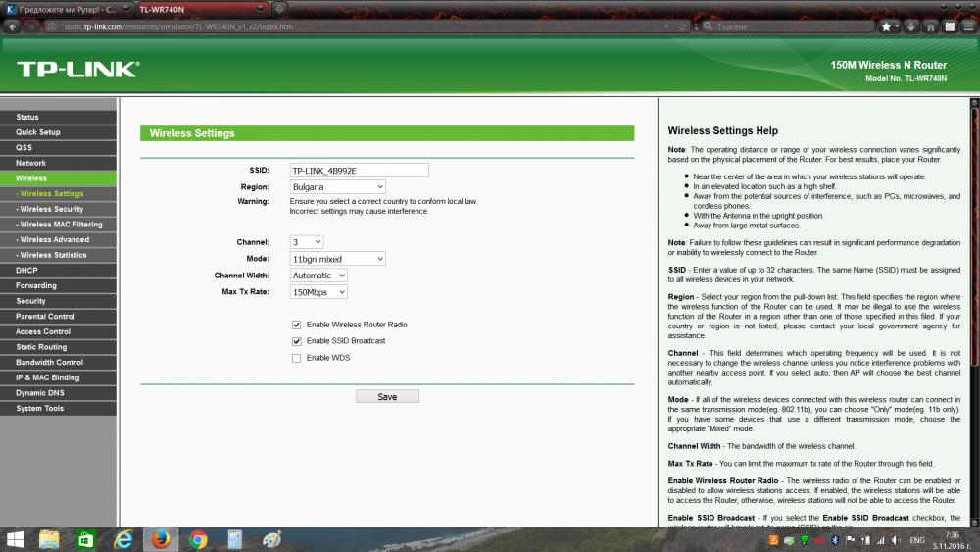Click the bookmark star icon in toolbar

point(886,26)
